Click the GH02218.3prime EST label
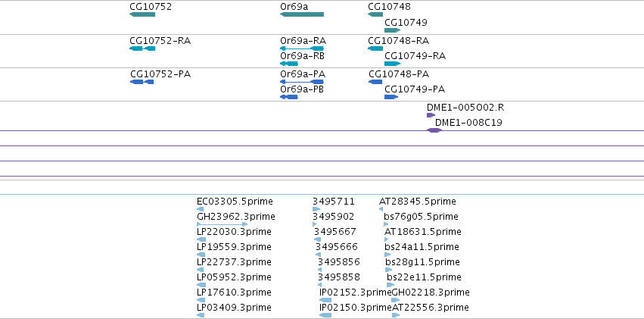The width and height of the screenshot is (644, 319). [431, 292]
